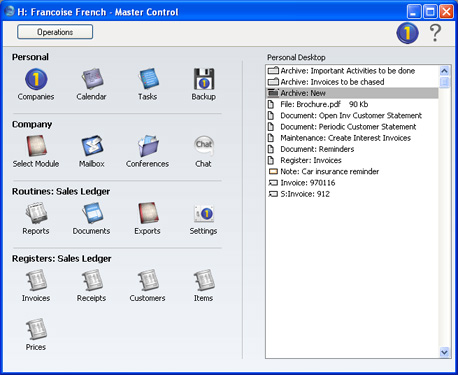Screen dimensions: 458x375
Task: Open the Receipts register icon
Action: pos(92,280)
